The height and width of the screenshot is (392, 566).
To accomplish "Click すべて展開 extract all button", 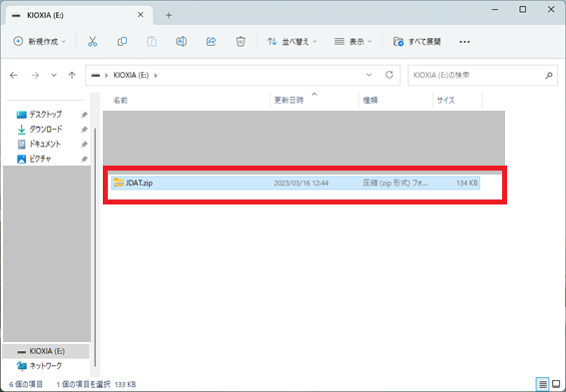I will (417, 42).
